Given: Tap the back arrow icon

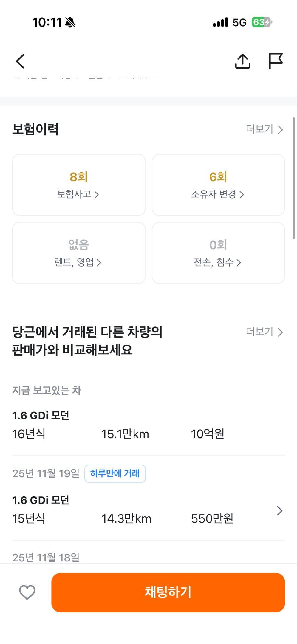Looking at the screenshot, I should coord(20,61).
